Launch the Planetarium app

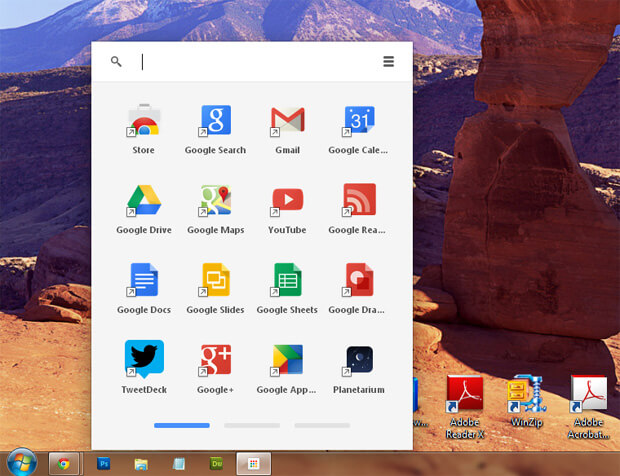click(x=359, y=360)
